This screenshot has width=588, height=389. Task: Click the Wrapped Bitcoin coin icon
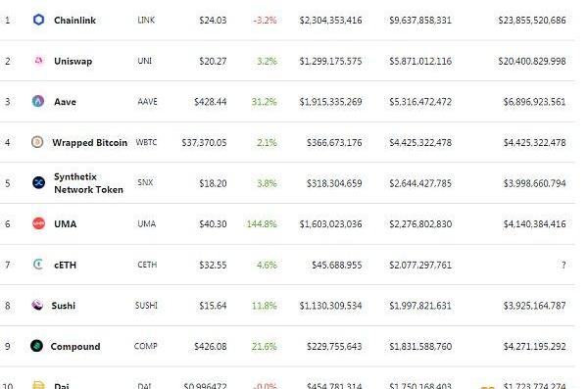click(37, 142)
